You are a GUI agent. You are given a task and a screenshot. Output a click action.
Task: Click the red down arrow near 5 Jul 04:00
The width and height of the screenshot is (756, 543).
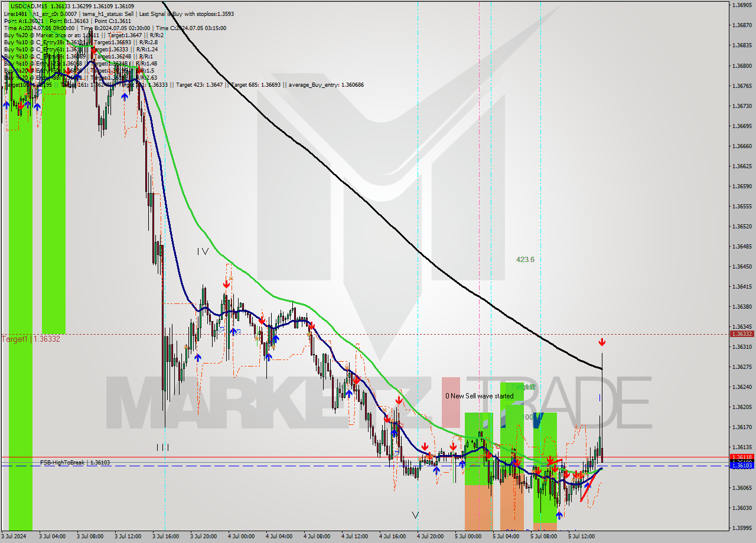[516, 461]
